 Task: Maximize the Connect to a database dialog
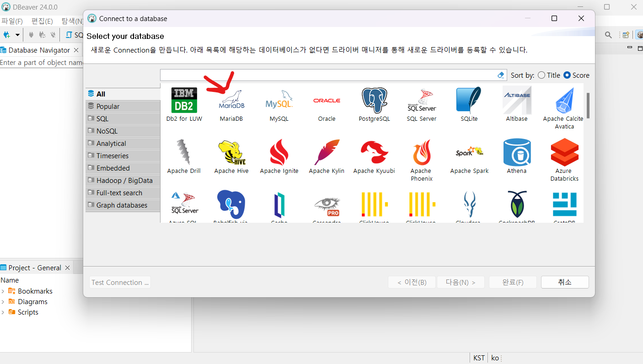pos(554,18)
